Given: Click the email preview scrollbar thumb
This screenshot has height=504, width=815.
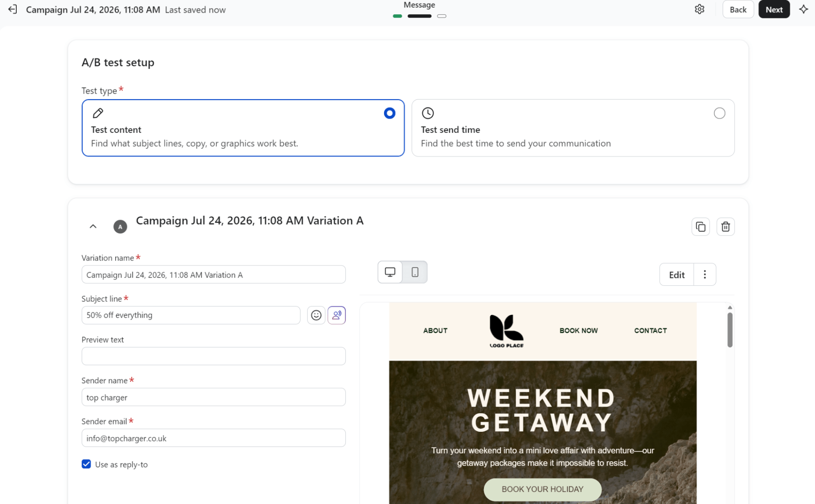Looking at the screenshot, I should 730,329.
